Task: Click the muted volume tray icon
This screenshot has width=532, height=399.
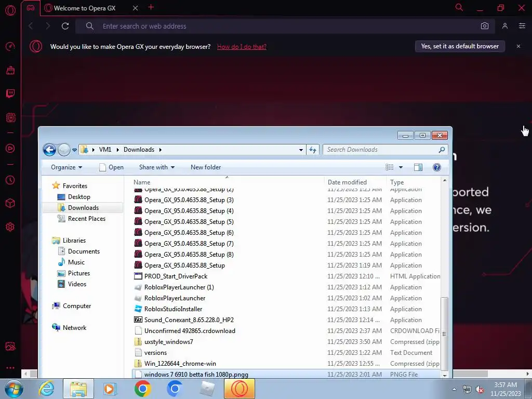Action: point(480,390)
